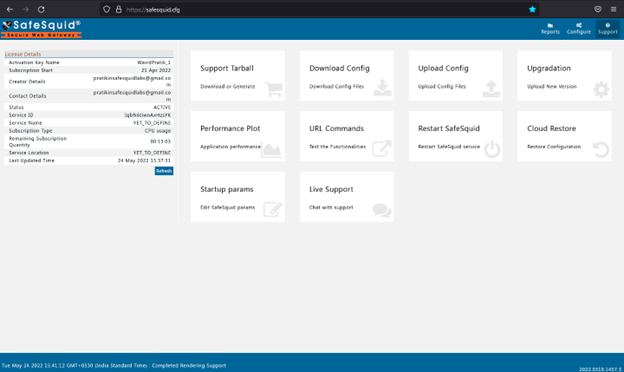The width and height of the screenshot is (624, 372).
Task: Open the Startup params title
Action: 226,189
